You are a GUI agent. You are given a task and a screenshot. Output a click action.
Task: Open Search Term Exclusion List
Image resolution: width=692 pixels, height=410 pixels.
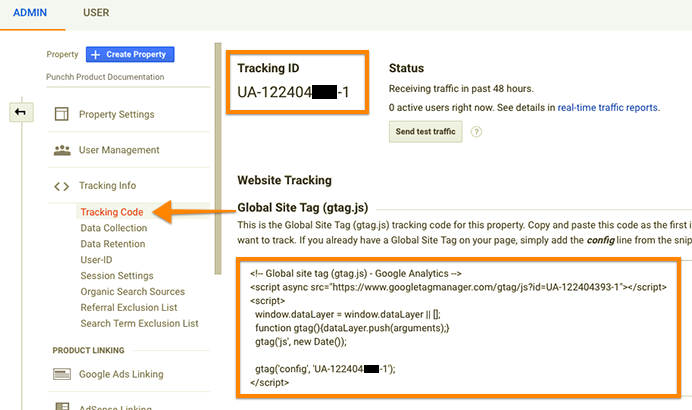point(139,323)
